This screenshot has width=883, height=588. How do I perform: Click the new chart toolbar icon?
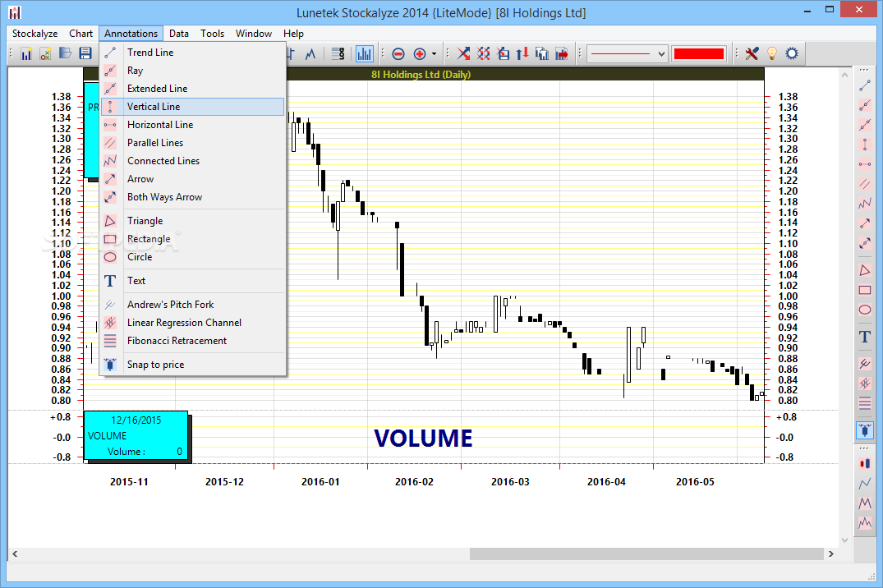26,54
